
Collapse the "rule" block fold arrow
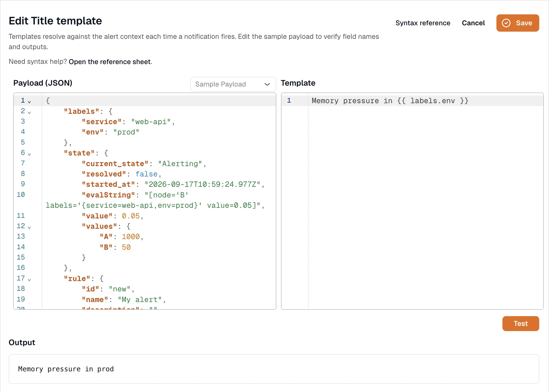tap(29, 280)
